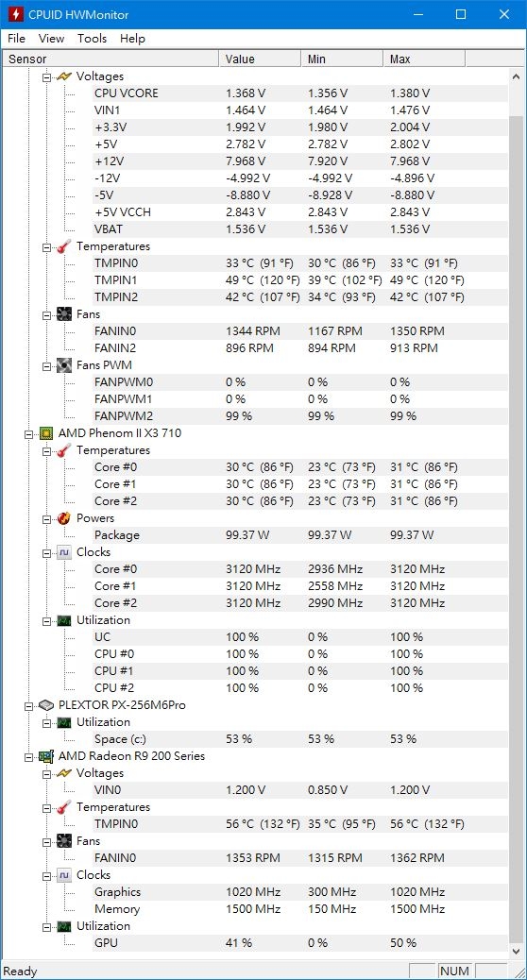Click the scrollbar down arrow

pyautogui.click(x=517, y=952)
